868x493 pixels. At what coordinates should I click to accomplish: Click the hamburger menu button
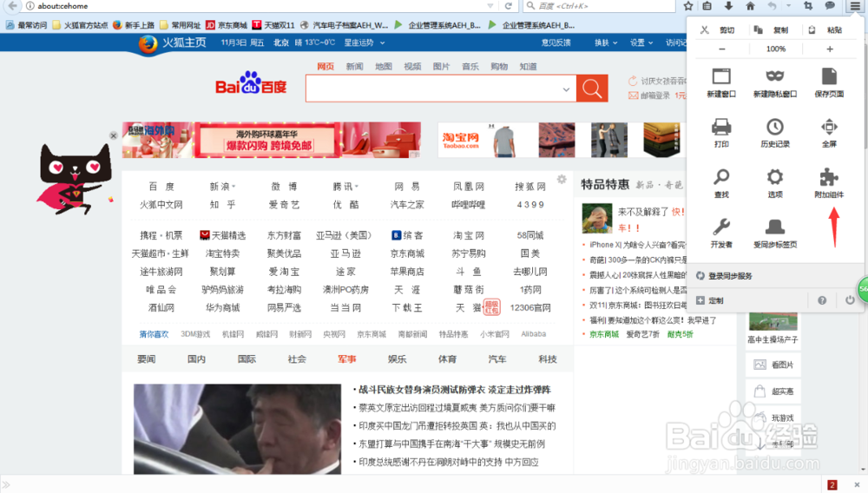(x=855, y=6)
